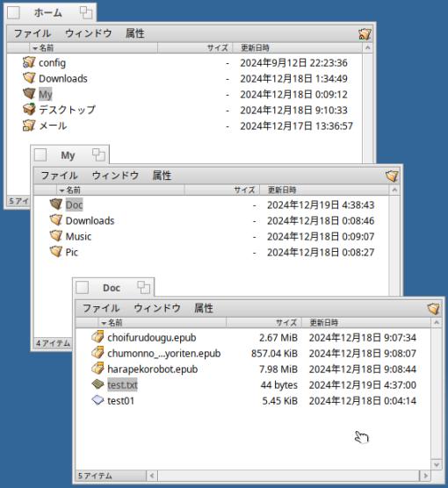This screenshot has height=488, width=448.
Task: Click the harapekorobot.epub file icon
Action: 98,369
